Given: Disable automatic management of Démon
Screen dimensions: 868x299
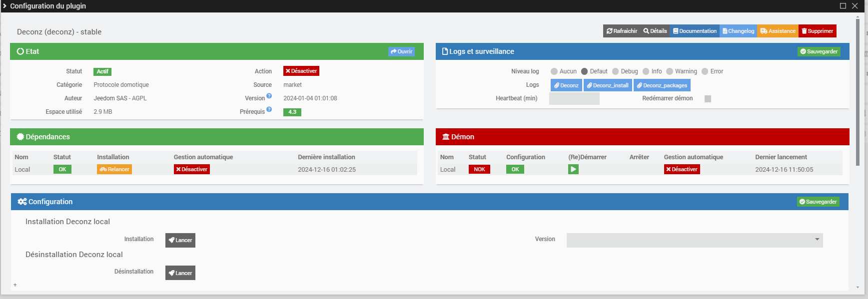Looking at the screenshot, I should pyautogui.click(x=682, y=169).
